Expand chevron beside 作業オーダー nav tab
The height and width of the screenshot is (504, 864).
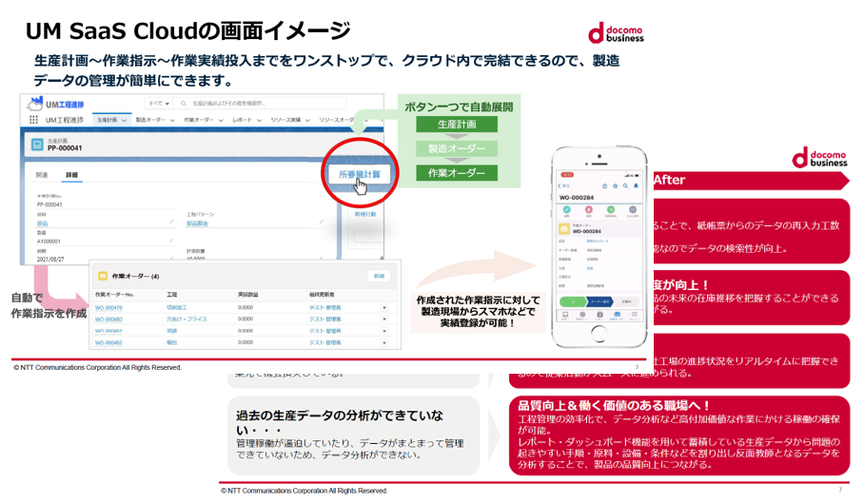(221, 120)
